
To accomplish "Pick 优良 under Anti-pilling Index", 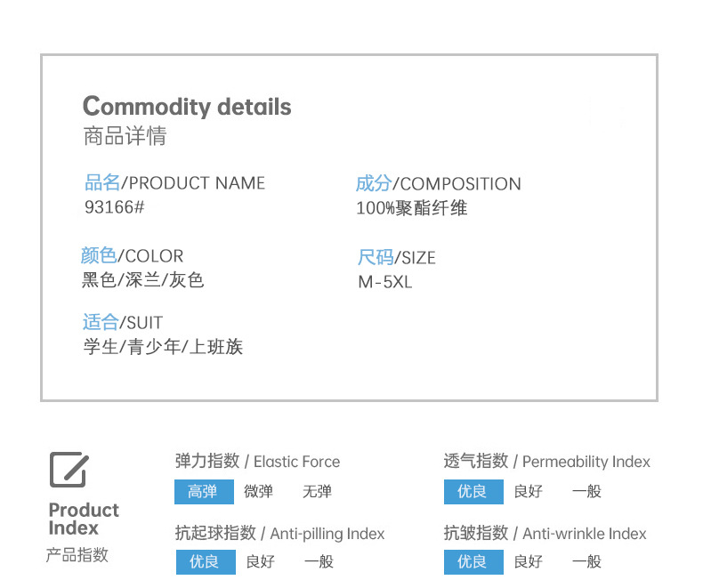I will pos(206,561).
